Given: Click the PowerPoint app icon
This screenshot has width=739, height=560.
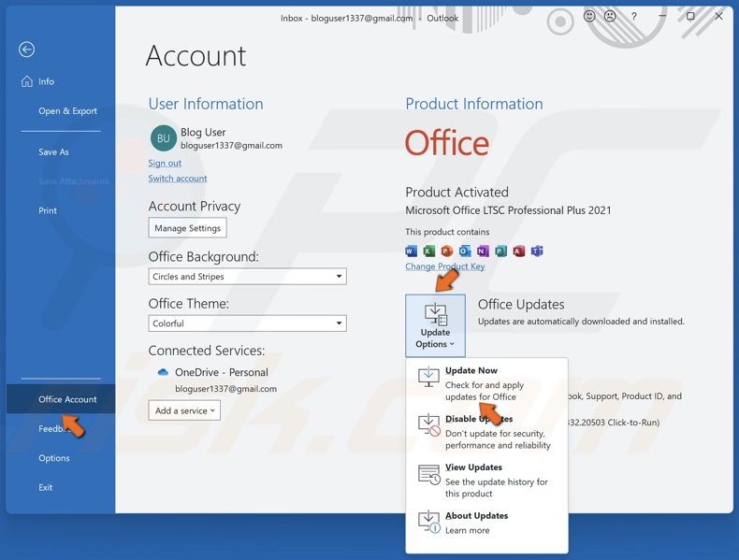Looking at the screenshot, I should point(447,251).
